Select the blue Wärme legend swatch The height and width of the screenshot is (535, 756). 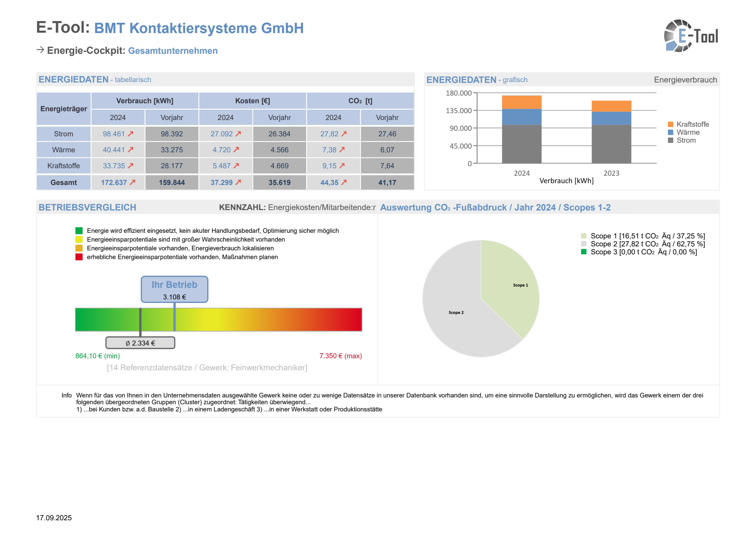point(671,132)
